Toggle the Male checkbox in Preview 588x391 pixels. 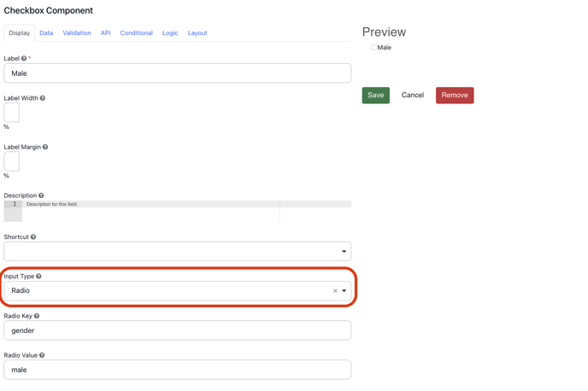point(373,48)
